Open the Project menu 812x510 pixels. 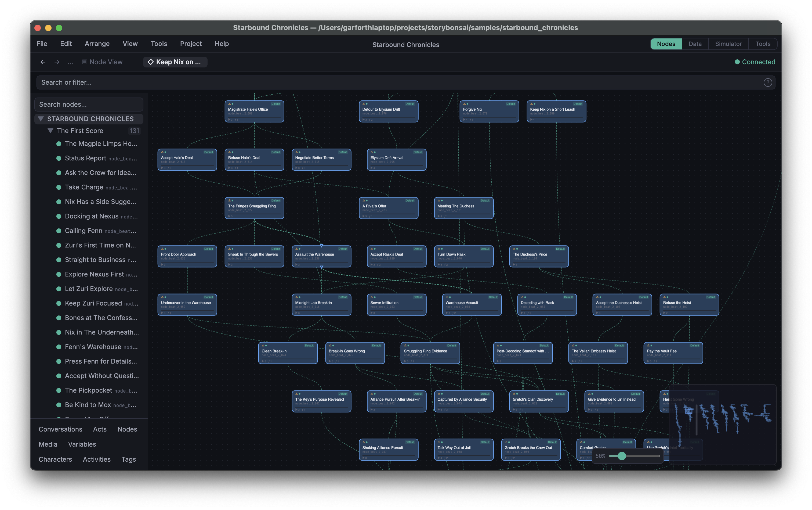point(191,44)
